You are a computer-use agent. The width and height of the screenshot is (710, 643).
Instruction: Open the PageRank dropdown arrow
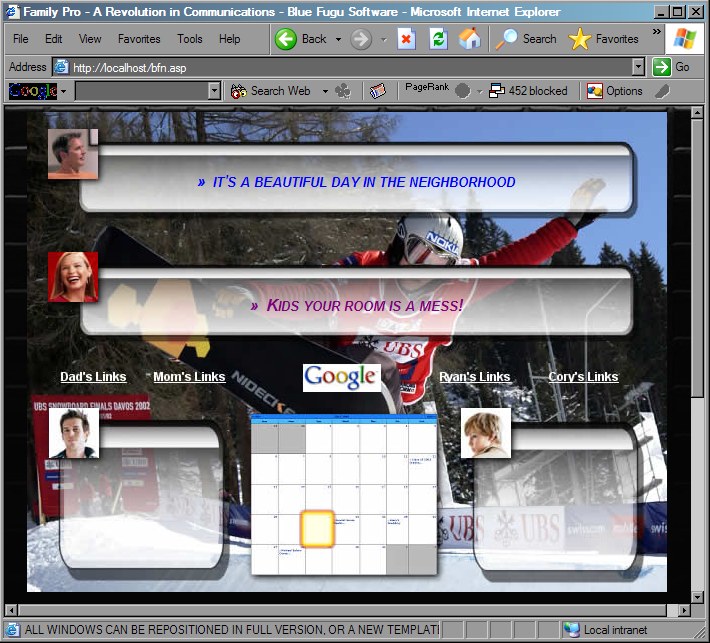pos(480,91)
